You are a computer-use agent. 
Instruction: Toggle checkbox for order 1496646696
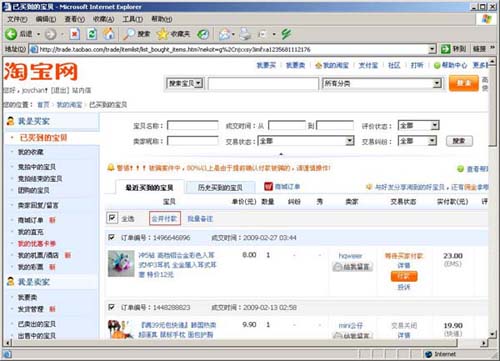112,237
